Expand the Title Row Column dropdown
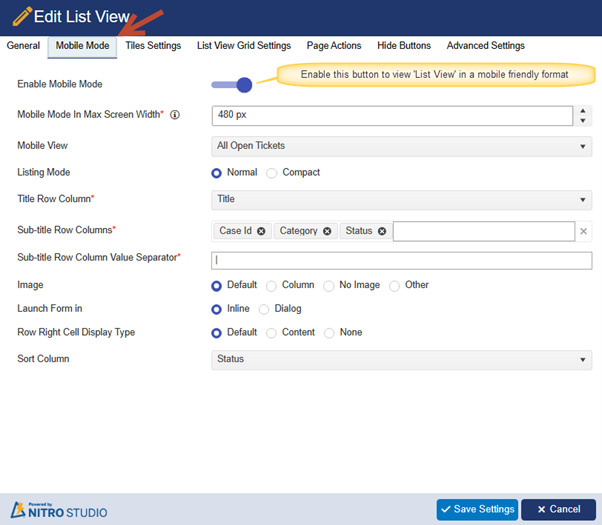This screenshot has width=602, height=525. click(x=401, y=200)
